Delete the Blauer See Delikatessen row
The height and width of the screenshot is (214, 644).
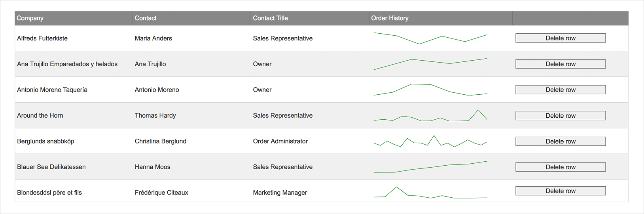560,167
